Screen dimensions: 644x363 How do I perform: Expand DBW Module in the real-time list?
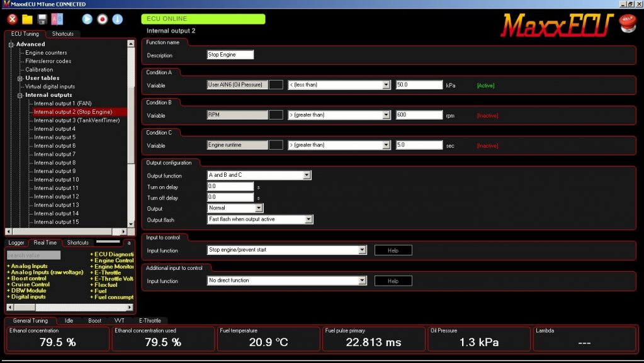(x=26, y=290)
